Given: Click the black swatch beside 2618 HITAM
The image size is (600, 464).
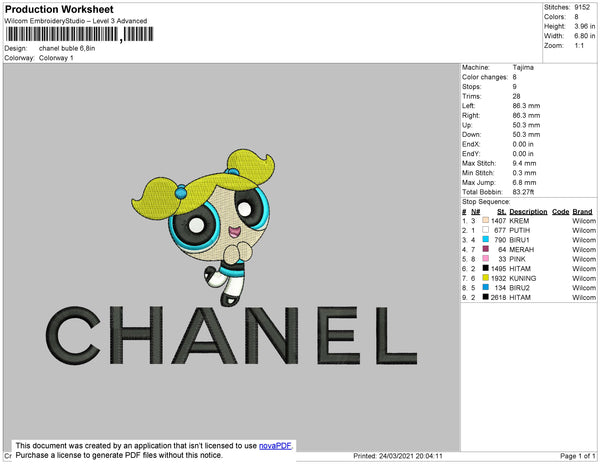Looking at the screenshot, I should pos(486,297).
